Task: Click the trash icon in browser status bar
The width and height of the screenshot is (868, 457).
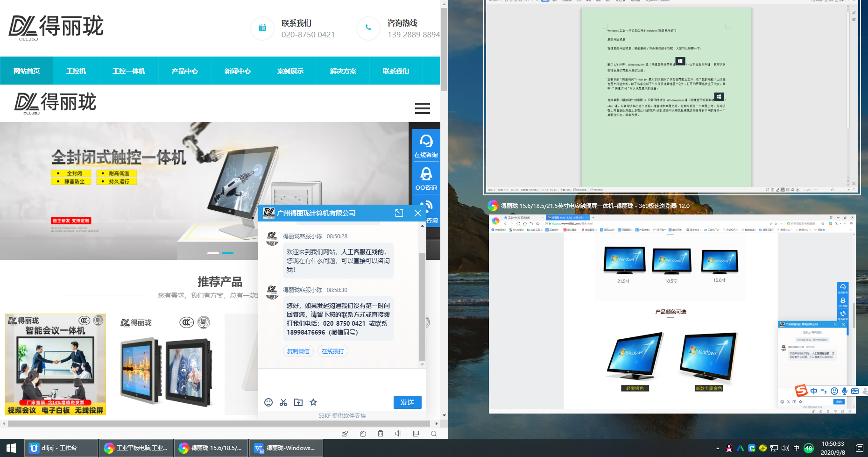Action: click(x=381, y=434)
